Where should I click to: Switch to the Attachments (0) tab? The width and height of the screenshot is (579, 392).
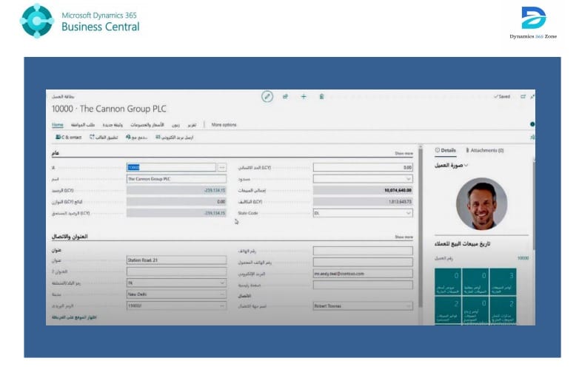484,150
